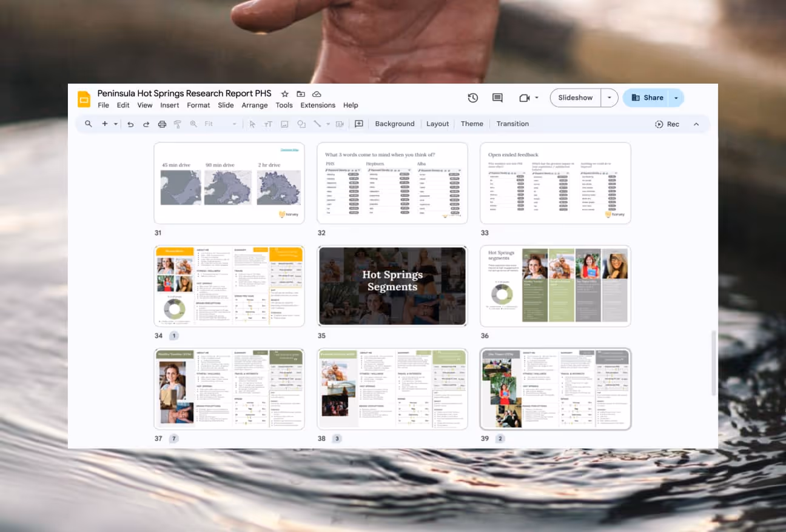Click the move to folder icon
Image resolution: width=786 pixels, height=532 pixels.
point(301,94)
